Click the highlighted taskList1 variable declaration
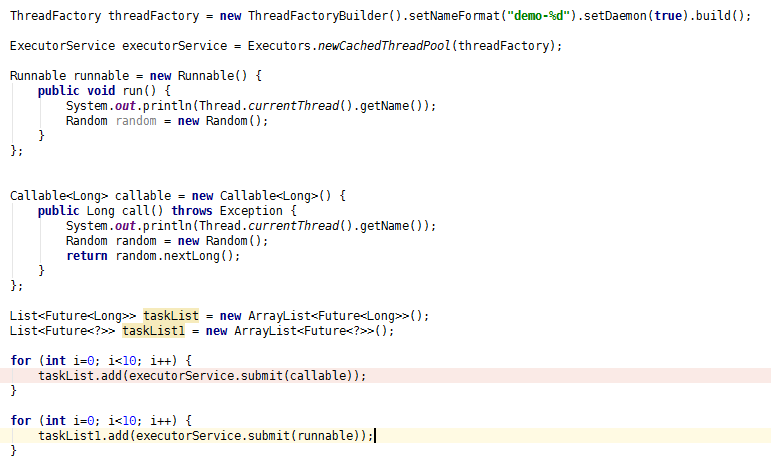This screenshot has width=771, height=464. tap(153, 331)
